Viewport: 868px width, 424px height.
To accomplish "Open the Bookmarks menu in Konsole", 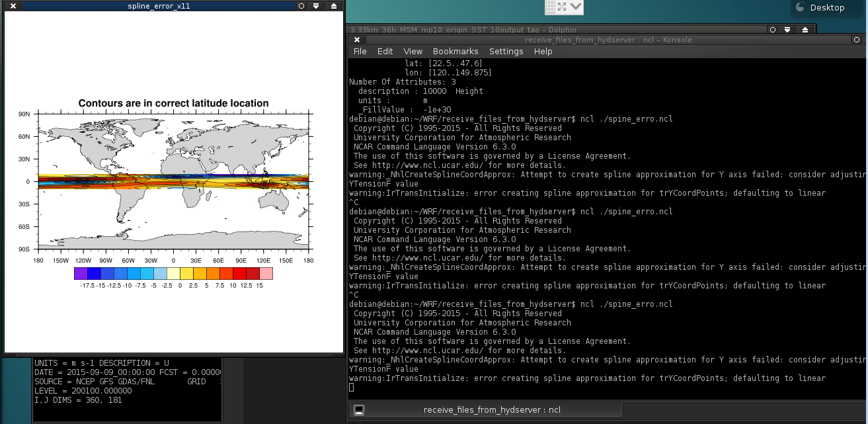I will [455, 52].
